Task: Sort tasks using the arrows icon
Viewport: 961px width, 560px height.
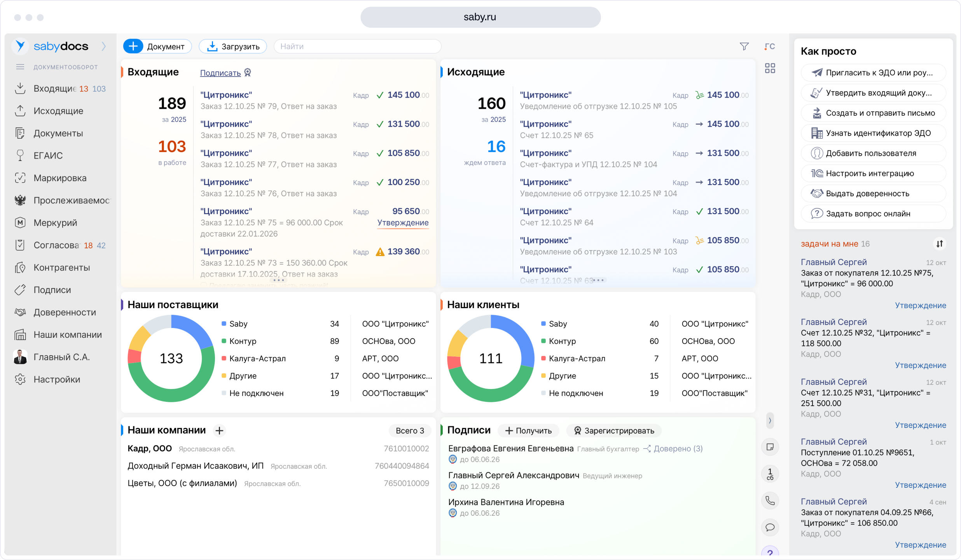Action: point(939,244)
